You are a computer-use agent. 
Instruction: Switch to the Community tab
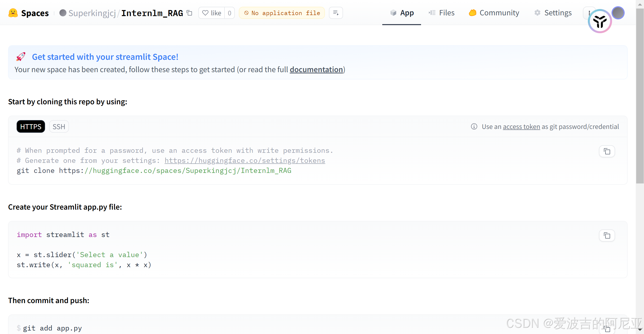click(x=494, y=13)
